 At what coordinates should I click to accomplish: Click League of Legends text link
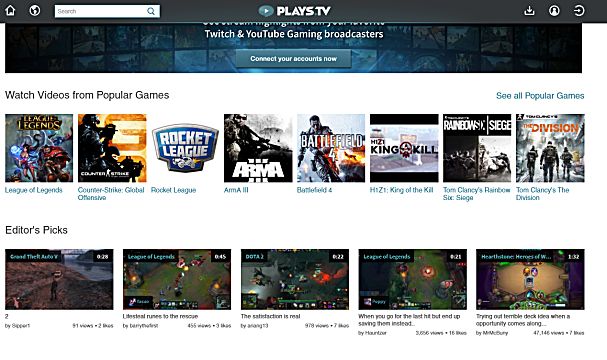click(34, 190)
